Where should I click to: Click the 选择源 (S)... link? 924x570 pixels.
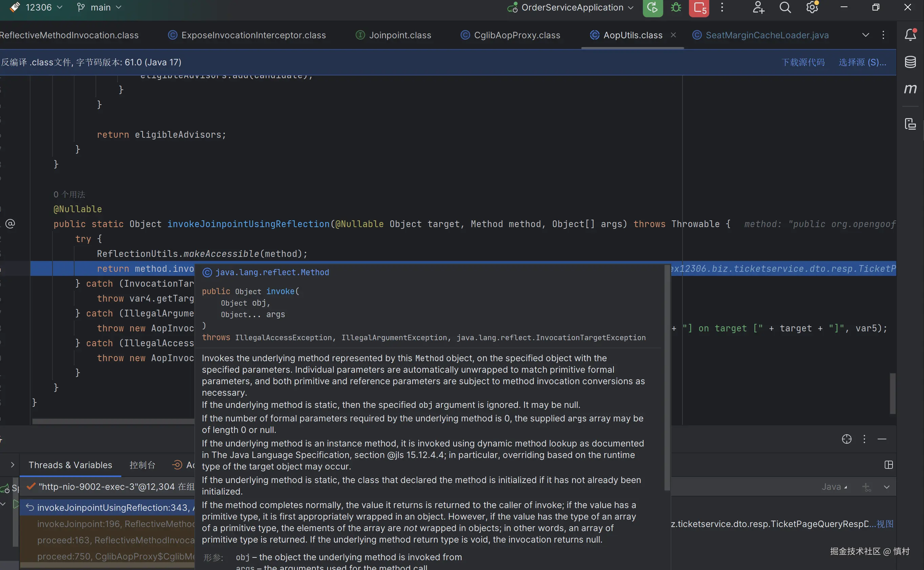click(862, 62)
